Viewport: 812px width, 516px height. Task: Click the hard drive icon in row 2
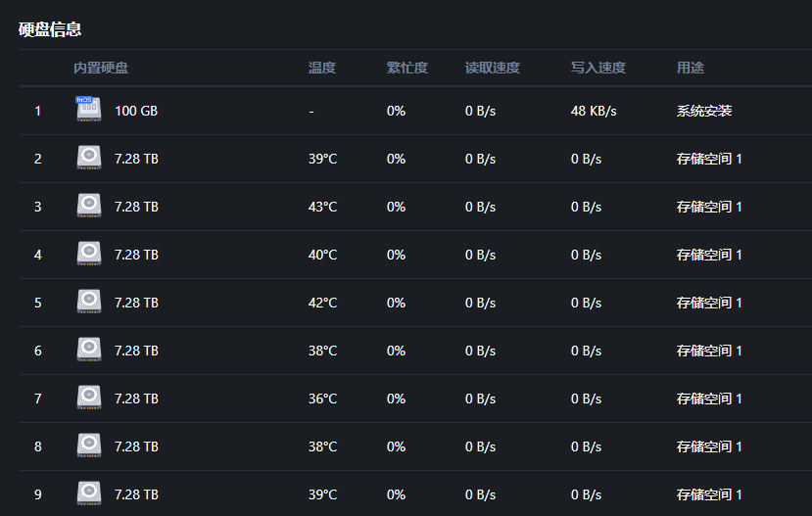click(89, 158)
